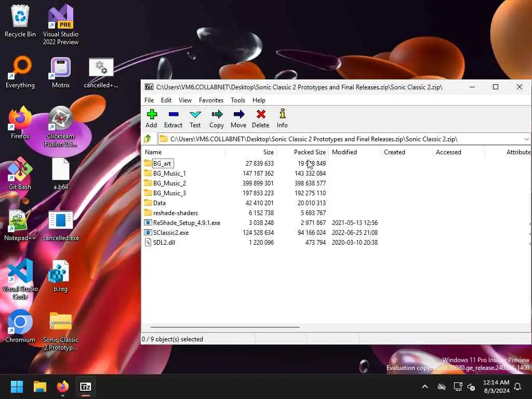
Task: Open the Edit menu
Action: 166,100
